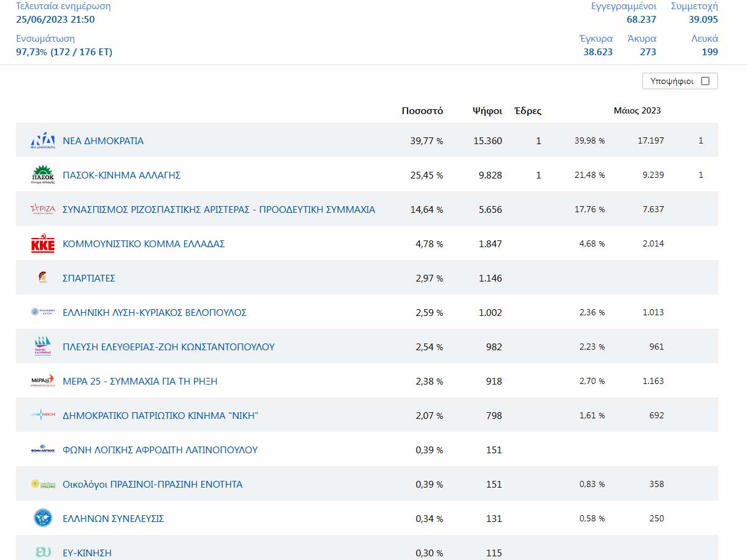This screenshot has width=747, height=560.
Task: Click the Πλεύση Ελευθερίας sailboat logo
Action: (x=43, y=347)
